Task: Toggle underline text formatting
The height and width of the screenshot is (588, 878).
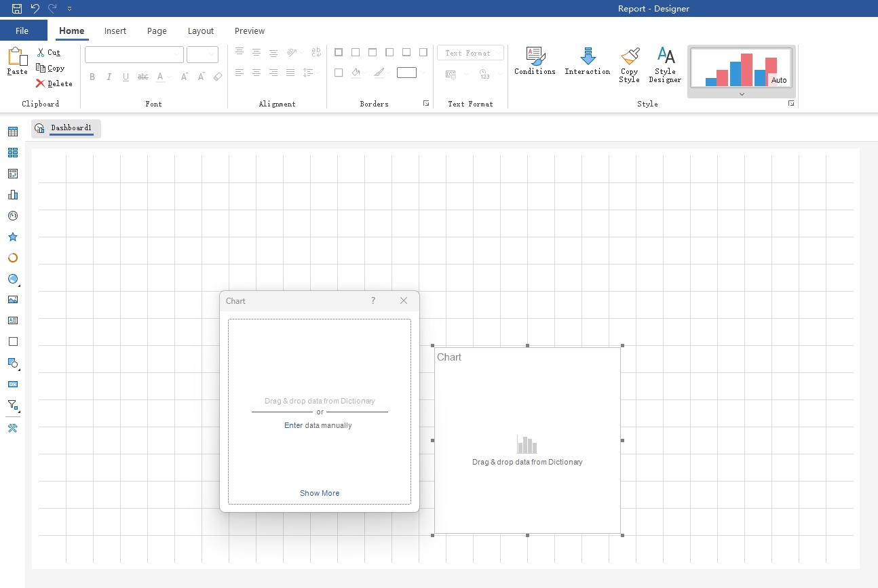Action: (126, 77)
